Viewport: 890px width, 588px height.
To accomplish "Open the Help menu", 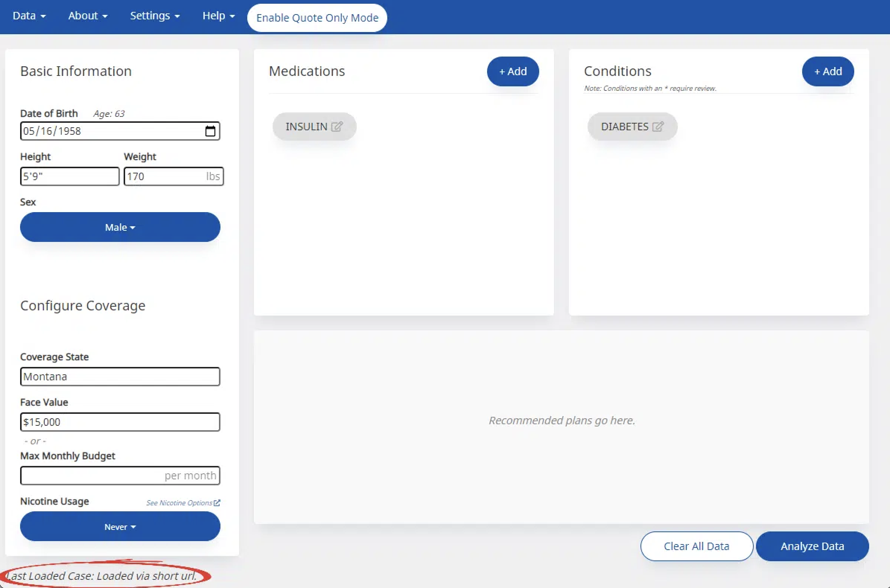I will 218,16.
